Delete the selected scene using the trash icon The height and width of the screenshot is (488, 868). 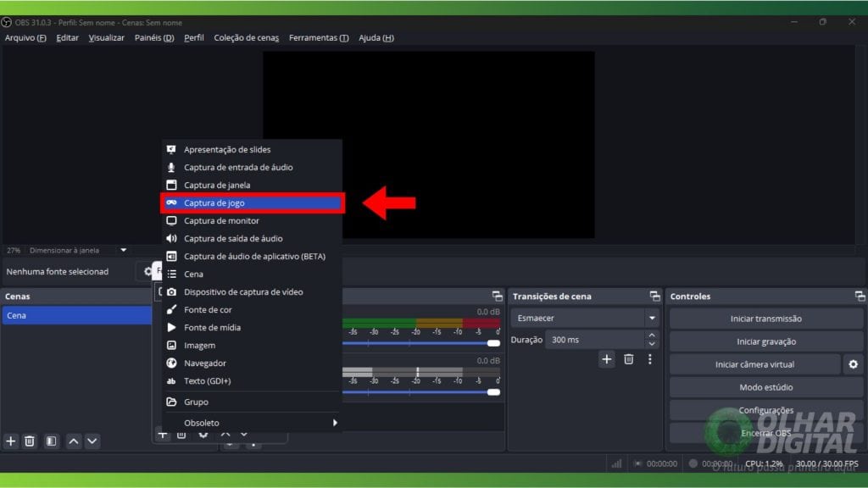(x=31, y=441)
